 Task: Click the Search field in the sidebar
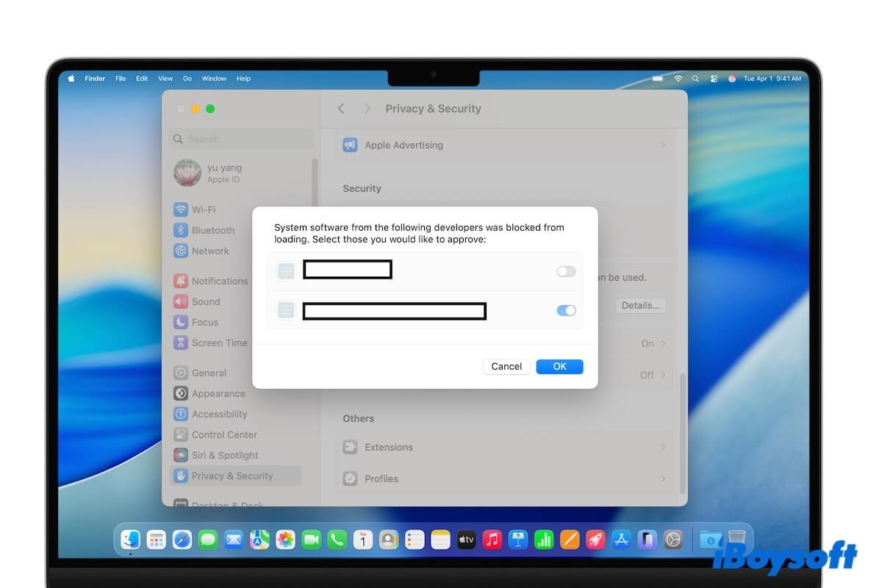[240, 138]
